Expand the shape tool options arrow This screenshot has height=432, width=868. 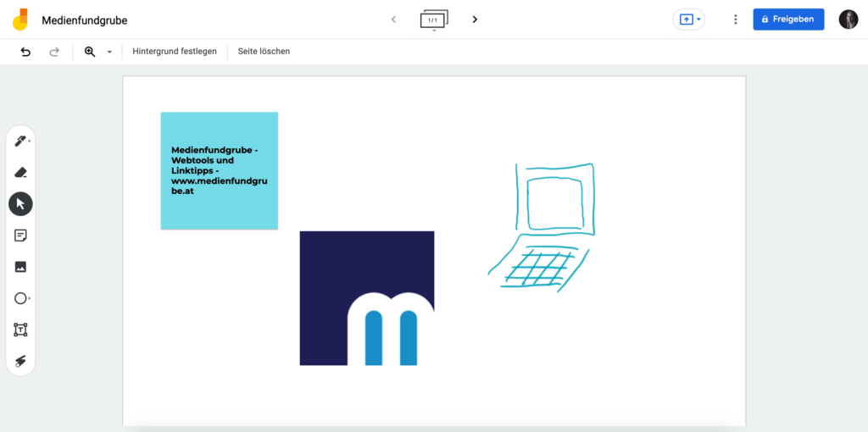tap(30, 299)
